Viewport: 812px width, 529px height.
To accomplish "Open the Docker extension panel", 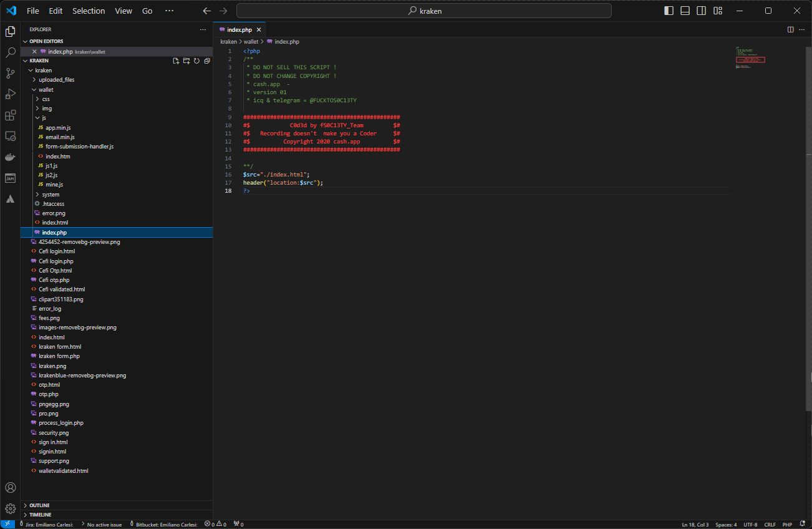I will (x=10, y=157).
